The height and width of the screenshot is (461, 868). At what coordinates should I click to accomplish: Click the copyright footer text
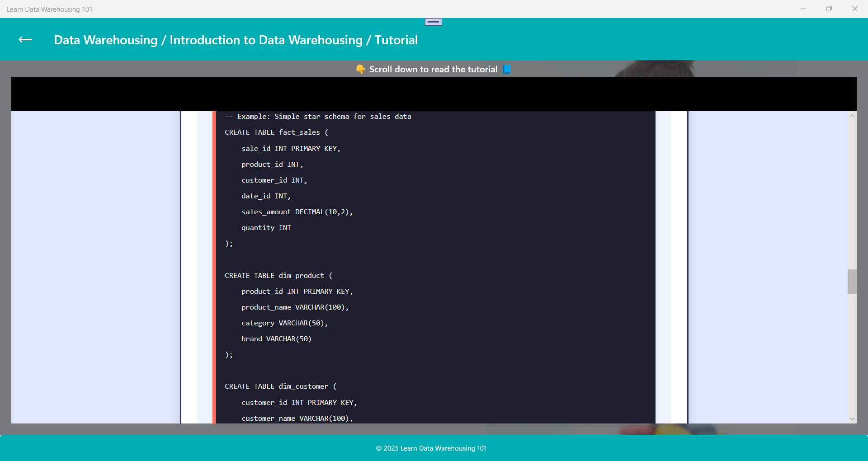click(430, 448)
